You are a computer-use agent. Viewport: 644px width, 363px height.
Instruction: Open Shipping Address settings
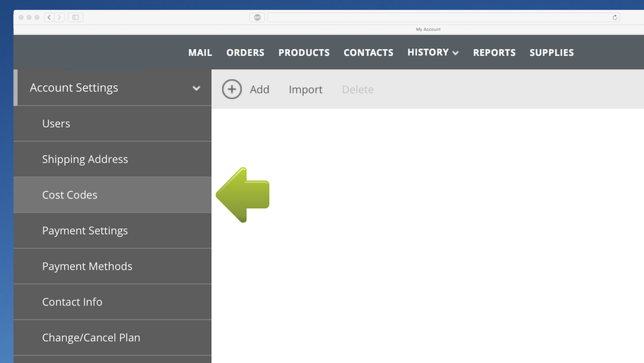click(113, 159)
